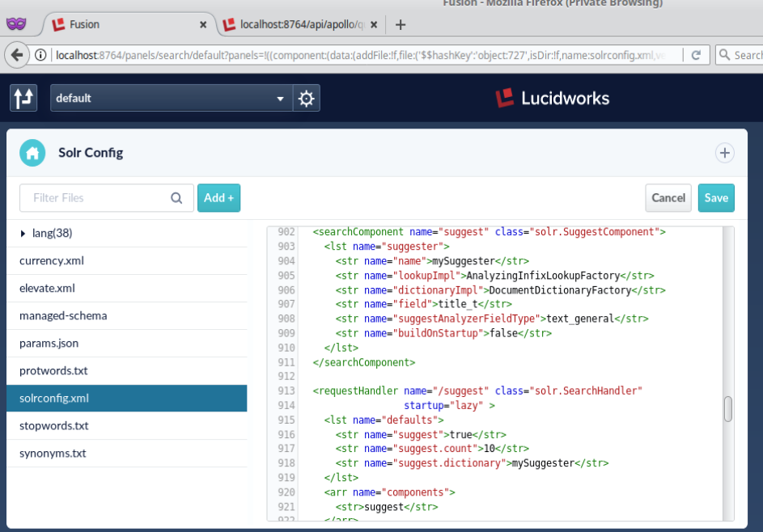The height and width of the screenshot is (532, 763).
Task: Open elevate.xml file
Action: pos(126,289)
